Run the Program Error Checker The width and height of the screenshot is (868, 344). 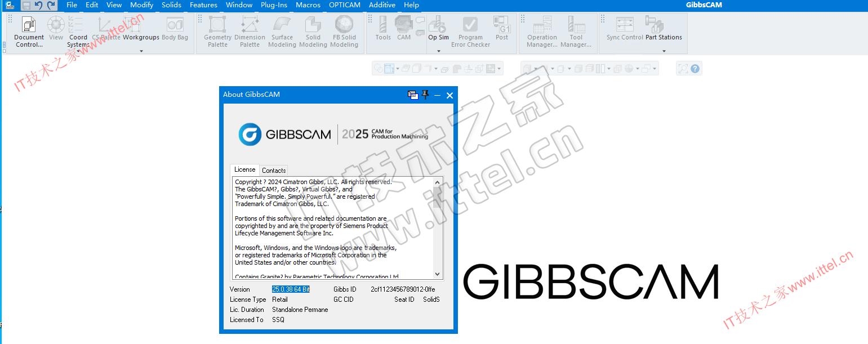[x=470, y=32]
